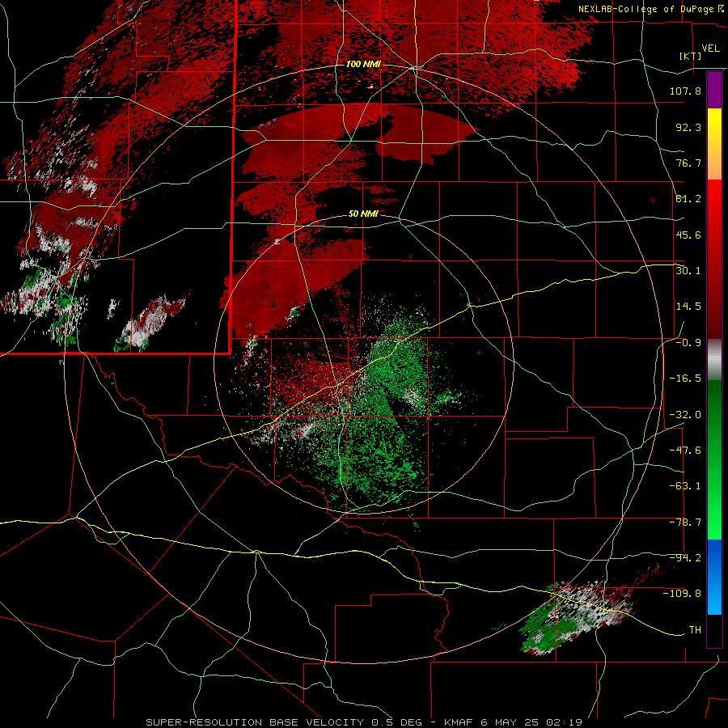Select the 92.3 velocity scale value
The image size is (728, 728).
click(x=688, y=127)
